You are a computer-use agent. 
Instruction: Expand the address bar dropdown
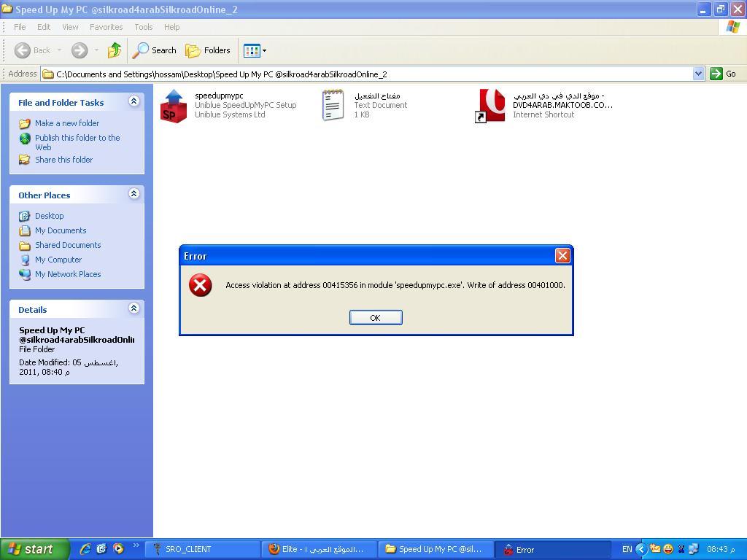(698, 74)
